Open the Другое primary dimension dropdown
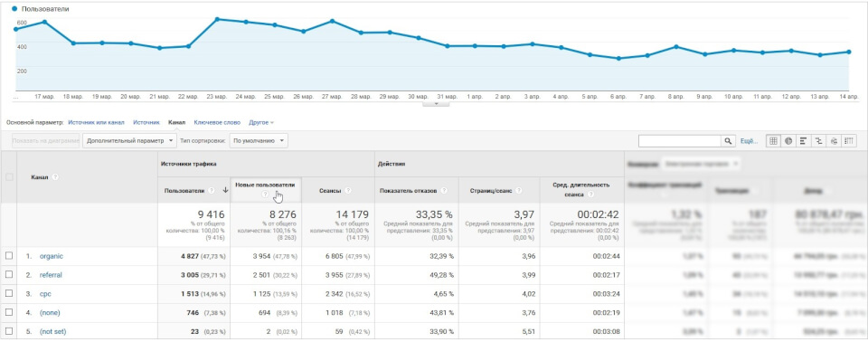Image resolution: width=868 pixels, height=342 pixels. (261, 122)
